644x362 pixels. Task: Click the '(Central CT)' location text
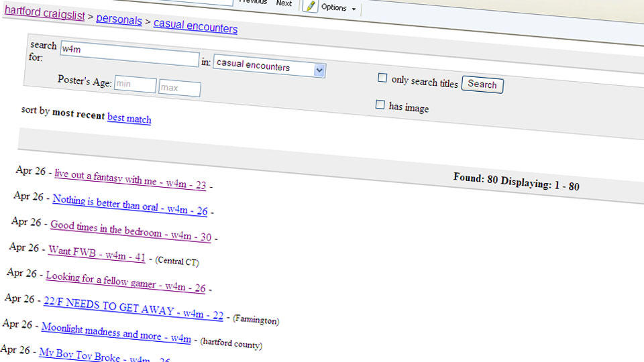[176, 261]
